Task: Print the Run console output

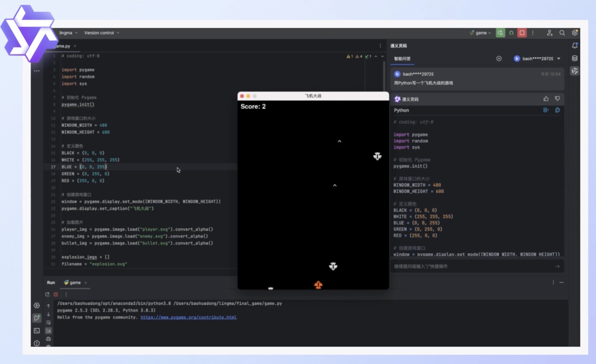Action: pos(48,339)
